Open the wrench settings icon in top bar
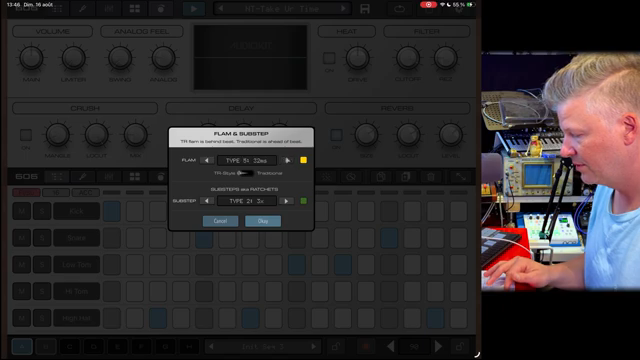640x360 pixels. tap(82, 9)
